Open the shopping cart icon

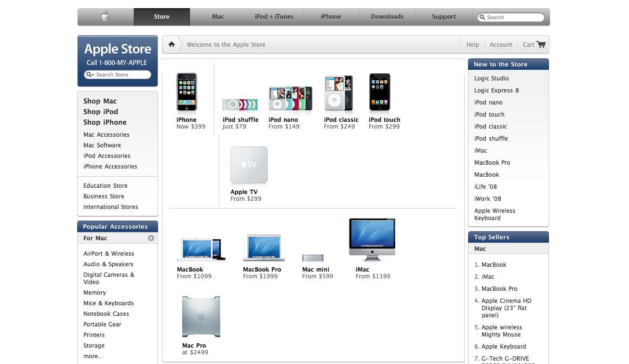[541, 44]
